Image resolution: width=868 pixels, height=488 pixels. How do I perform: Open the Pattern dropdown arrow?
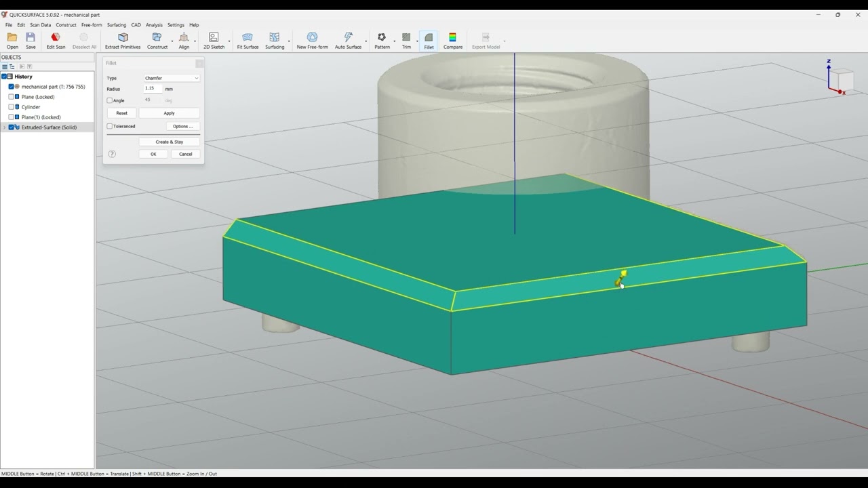(x=394, y=41)
